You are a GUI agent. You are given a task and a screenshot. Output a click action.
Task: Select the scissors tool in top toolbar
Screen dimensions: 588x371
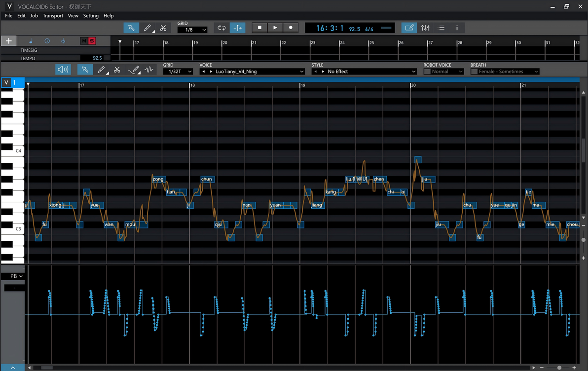[163, 28]
